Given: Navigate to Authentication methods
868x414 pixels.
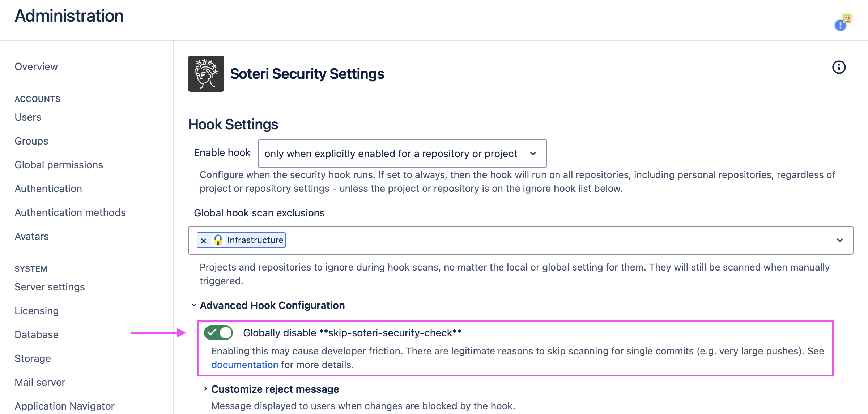Looking at the screenshot, I should click(x=70, y=213).
